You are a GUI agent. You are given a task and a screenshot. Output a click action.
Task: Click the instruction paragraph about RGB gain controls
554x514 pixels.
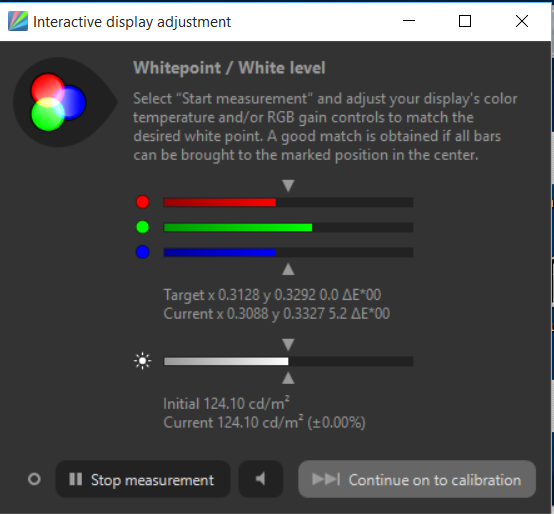click(325, 127)
